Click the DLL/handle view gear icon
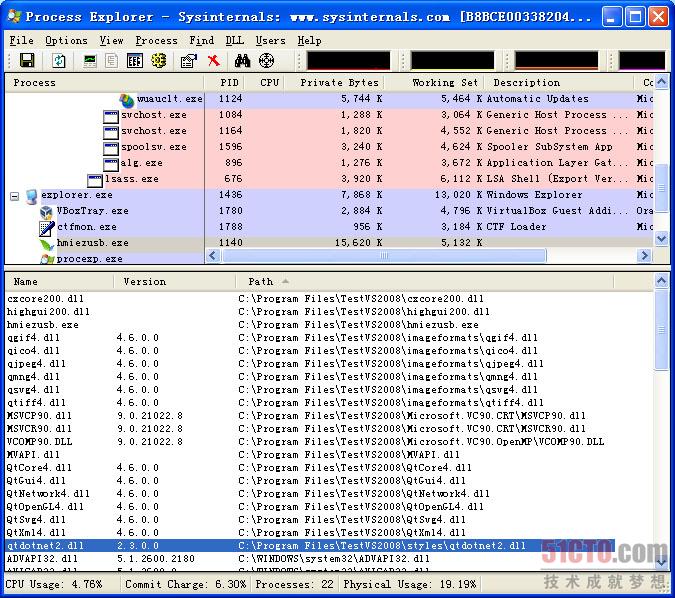675x598 pixels. pyautogui.click(x=158, y=60)
